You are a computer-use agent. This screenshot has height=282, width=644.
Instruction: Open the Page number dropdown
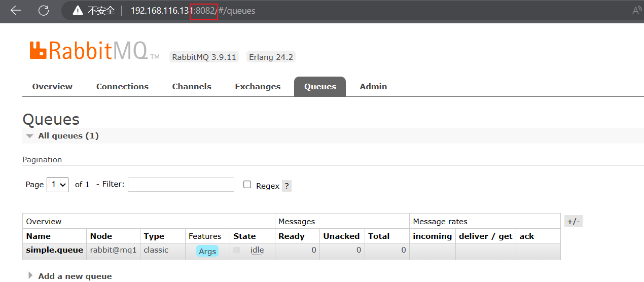coord(58,185)
